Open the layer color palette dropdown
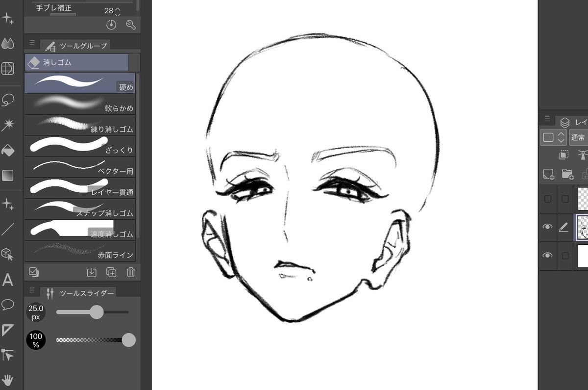 pyautogui.click(x=554, y=137)
